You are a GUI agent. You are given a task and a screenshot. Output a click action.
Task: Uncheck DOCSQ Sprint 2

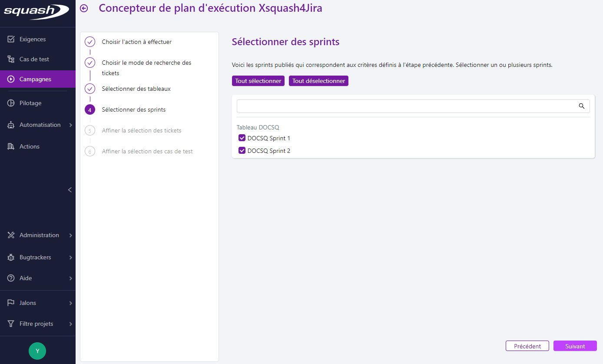tap(242, 150)
